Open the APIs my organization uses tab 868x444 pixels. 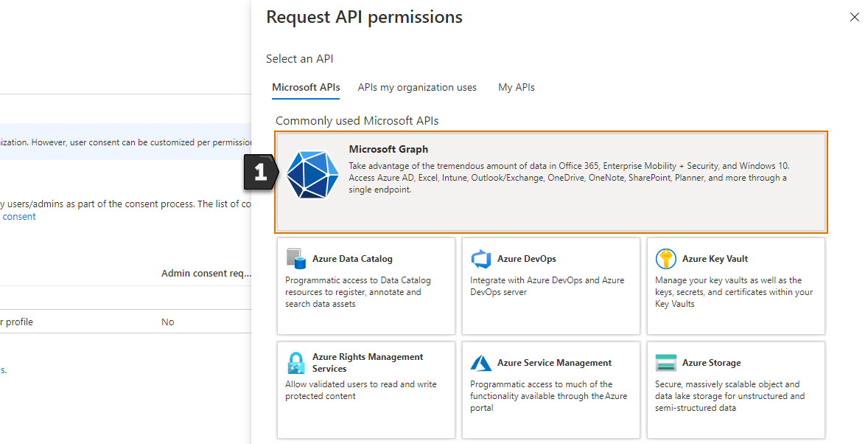[417, 87]
